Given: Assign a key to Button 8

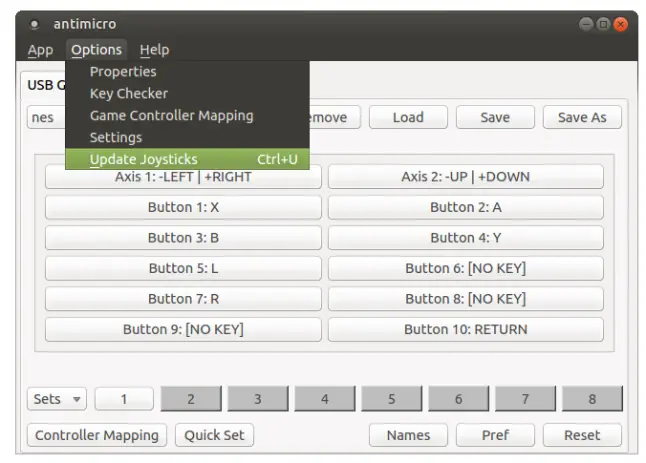Looking at the screenshot, I should pos(466,299).
